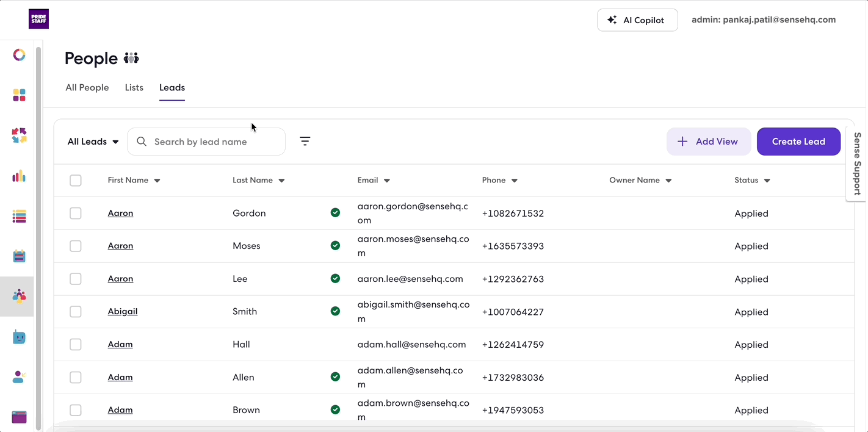Screen dimensions: 868x432
Task: Open the person referral sidebar icon
Action: click(x=19, y=376)
